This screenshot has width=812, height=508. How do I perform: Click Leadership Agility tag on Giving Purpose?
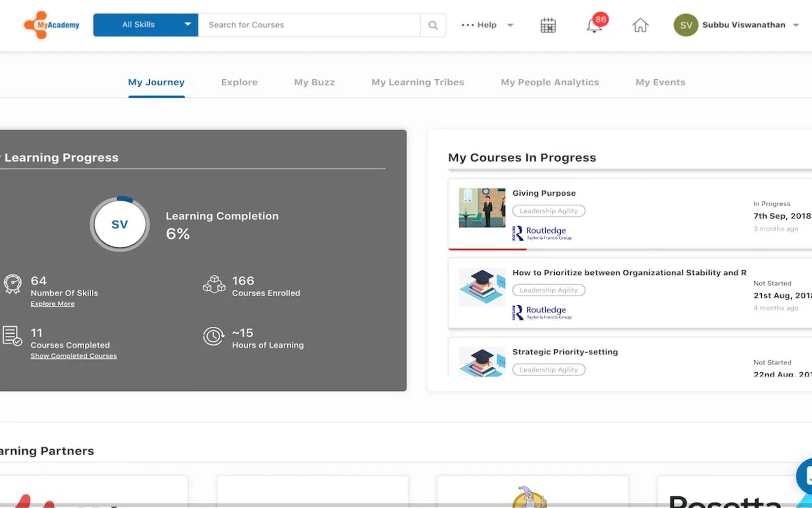(x=549, y=211)
